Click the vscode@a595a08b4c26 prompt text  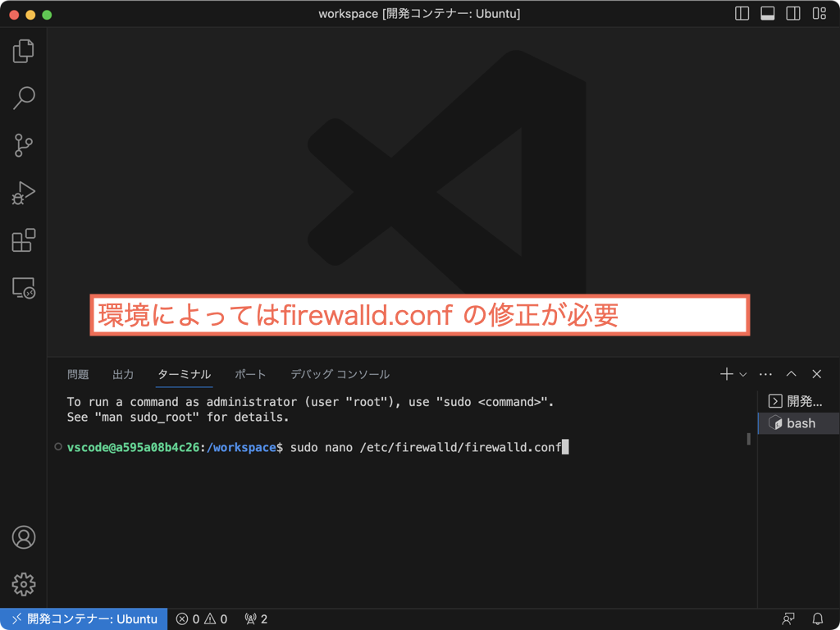[x=133, y=447]
